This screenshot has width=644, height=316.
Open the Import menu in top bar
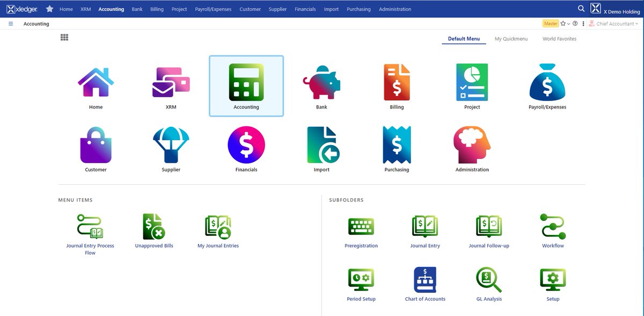[331, 9]
